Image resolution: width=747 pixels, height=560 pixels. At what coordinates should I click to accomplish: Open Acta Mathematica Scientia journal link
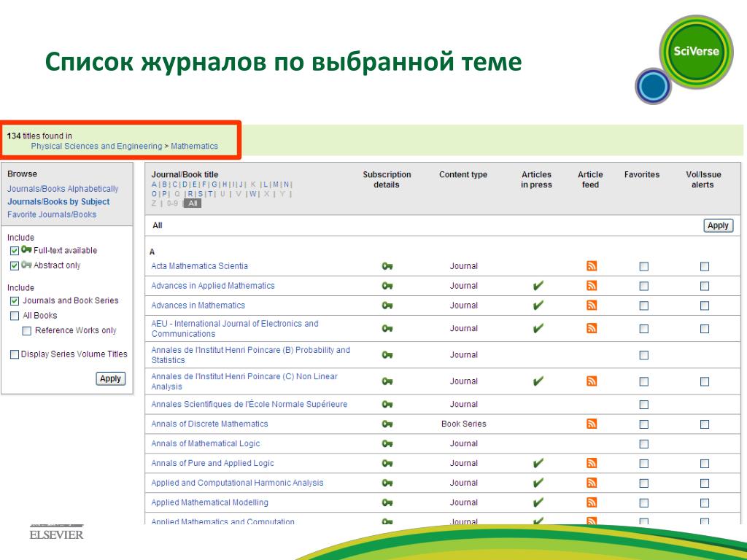(200, 266)
